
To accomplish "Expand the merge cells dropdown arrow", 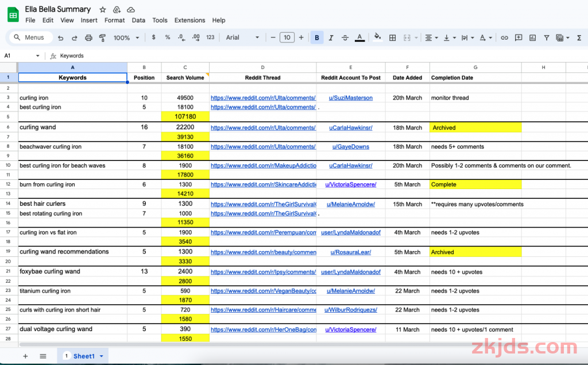I will pyautogui.click(x=416, y=38).
